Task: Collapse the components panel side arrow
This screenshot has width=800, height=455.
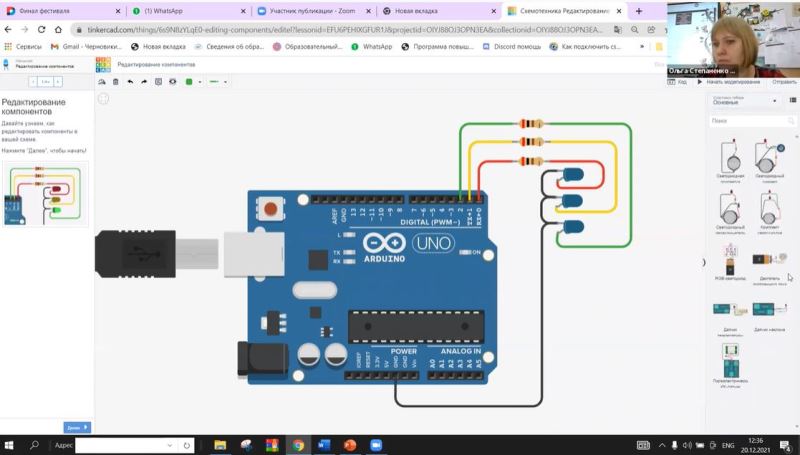Action: pyautogui.click(x=705, y=262)
